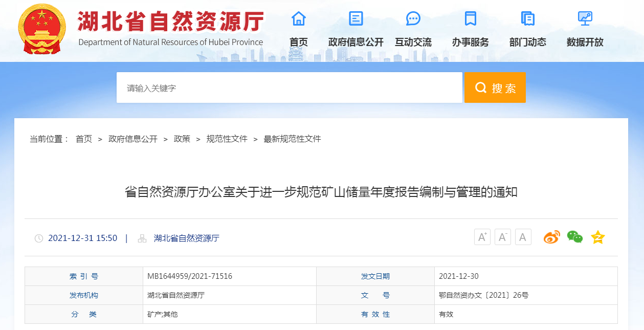Share the notice via WeChat
This screenshot has height=330, width=644.
pyautogui.click(x=574, y=237)
